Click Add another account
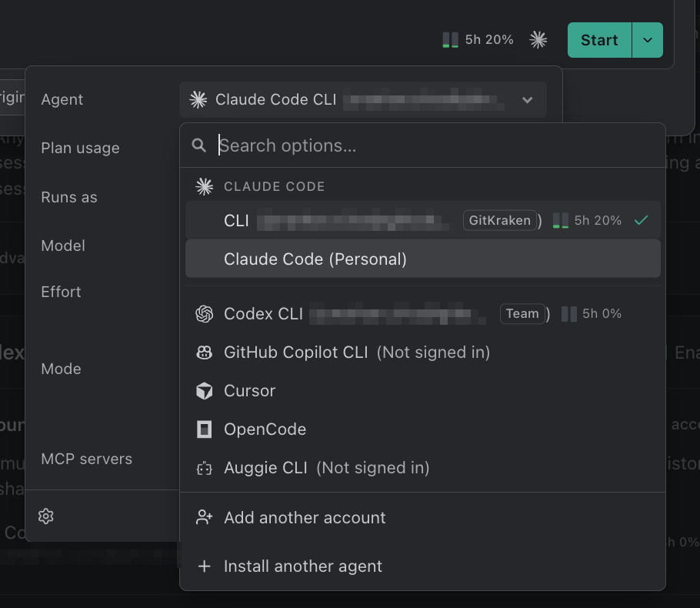Screen dimensions: 700x608 click(x=423, y=517)
